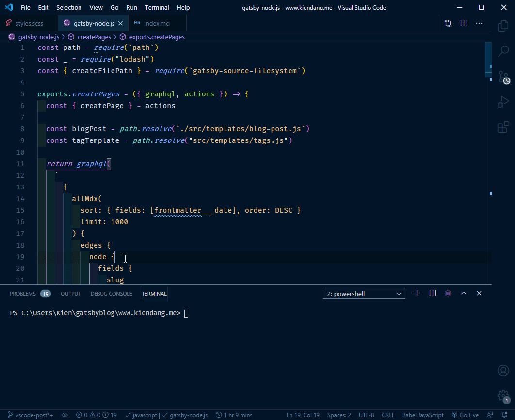The image size is (515, 420).
Task: Open the View menu
Action: point(96,8)
